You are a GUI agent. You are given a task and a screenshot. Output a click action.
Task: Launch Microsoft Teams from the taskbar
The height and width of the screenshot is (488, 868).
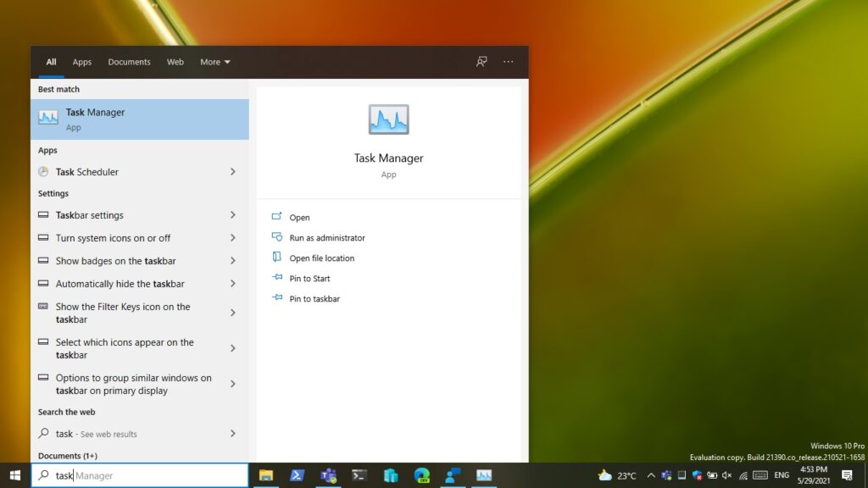click(x=329, y=475)
